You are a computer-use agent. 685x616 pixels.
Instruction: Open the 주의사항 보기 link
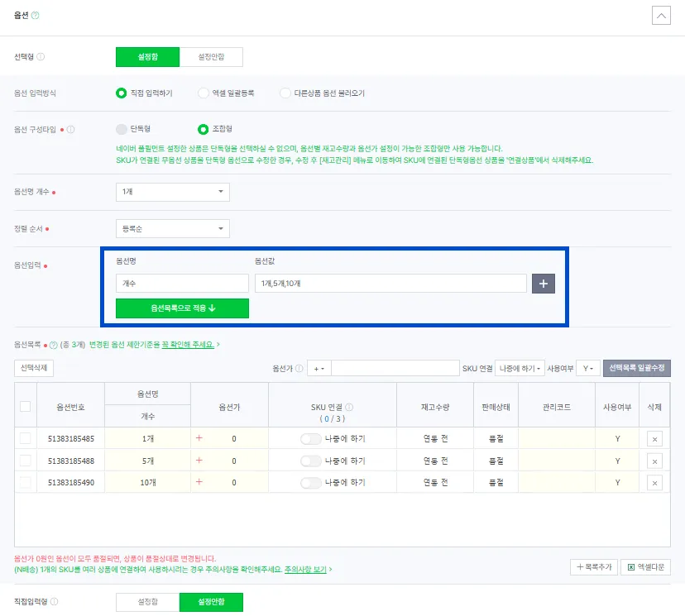click(x=305, y=570)
